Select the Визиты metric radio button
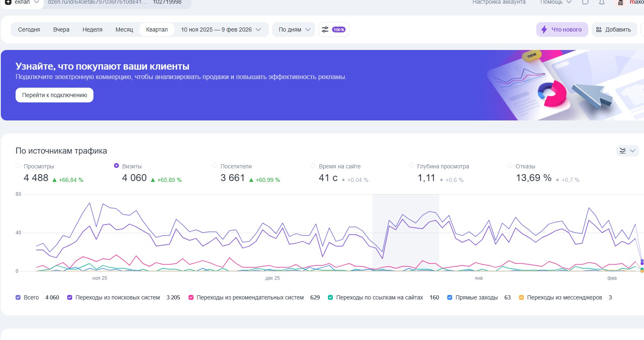Viewport: 644px width, 340px height. [x=116, y=166]
